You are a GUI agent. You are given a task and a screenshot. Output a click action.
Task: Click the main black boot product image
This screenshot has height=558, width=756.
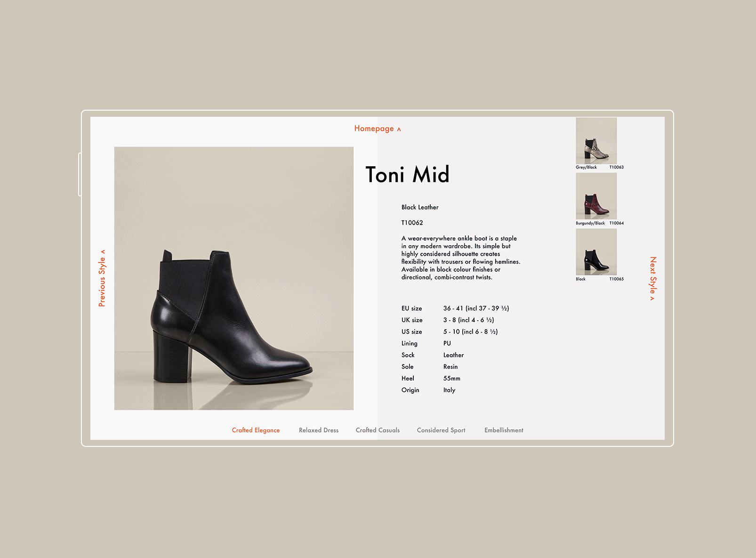[234, 278]
